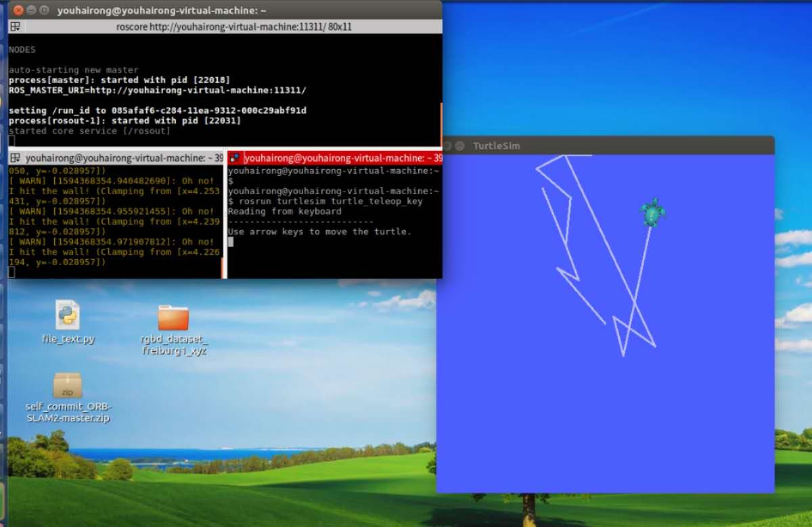Image resolution: width=812 pixels, height=527 pixels.
Task: Click the file_text.py desktop label
Action: [x=68, y=339]
